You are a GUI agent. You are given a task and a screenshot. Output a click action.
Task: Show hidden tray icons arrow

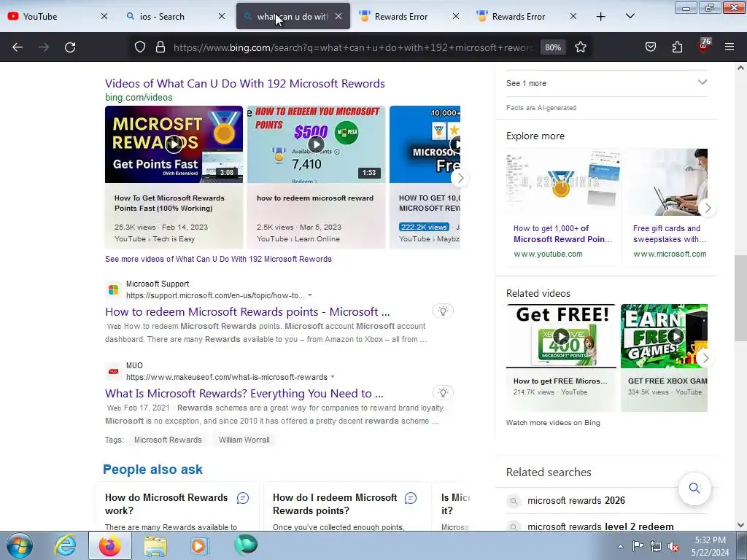click(x=620, y=546)
